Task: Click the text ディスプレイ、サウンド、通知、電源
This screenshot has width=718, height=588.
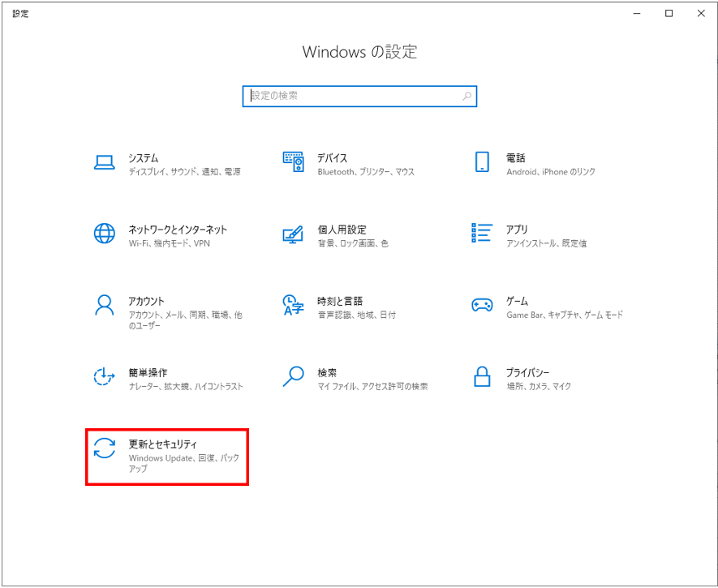Action: point(184,172)
